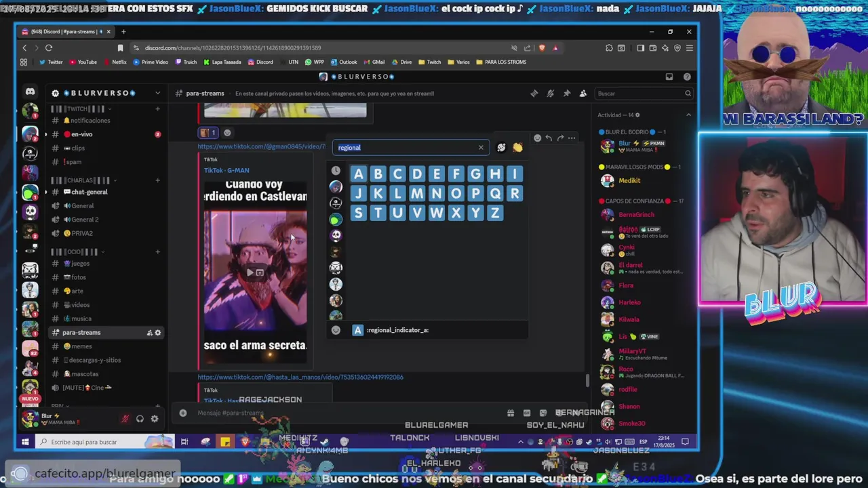Click the add reaction smiley on message toolbar
This screenshot has width=868, height=488.
tap(537, 138)
